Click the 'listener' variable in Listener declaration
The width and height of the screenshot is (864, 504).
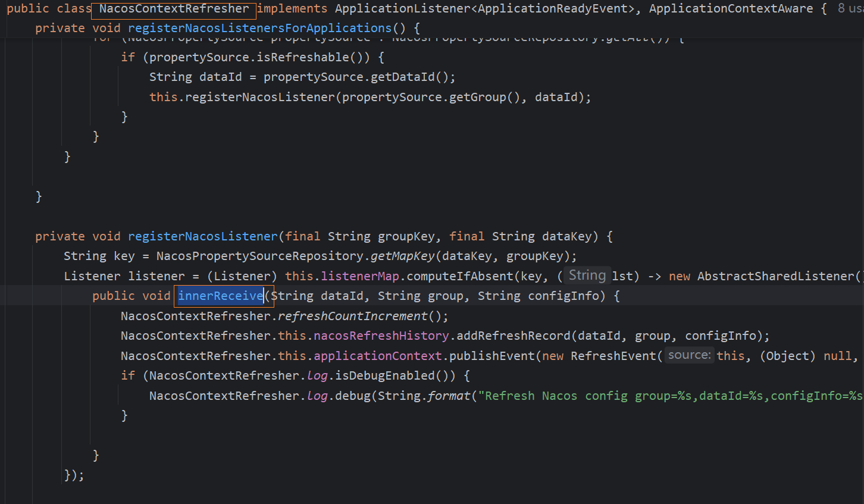click(156, 276)
